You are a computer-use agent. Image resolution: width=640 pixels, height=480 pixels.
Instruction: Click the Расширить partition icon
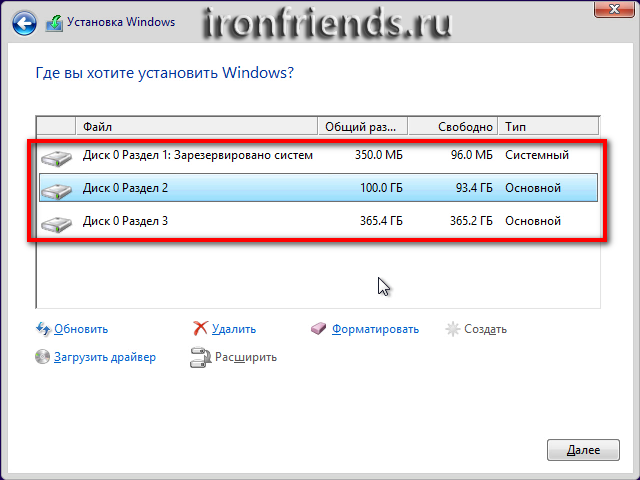[x=199, y=357]
